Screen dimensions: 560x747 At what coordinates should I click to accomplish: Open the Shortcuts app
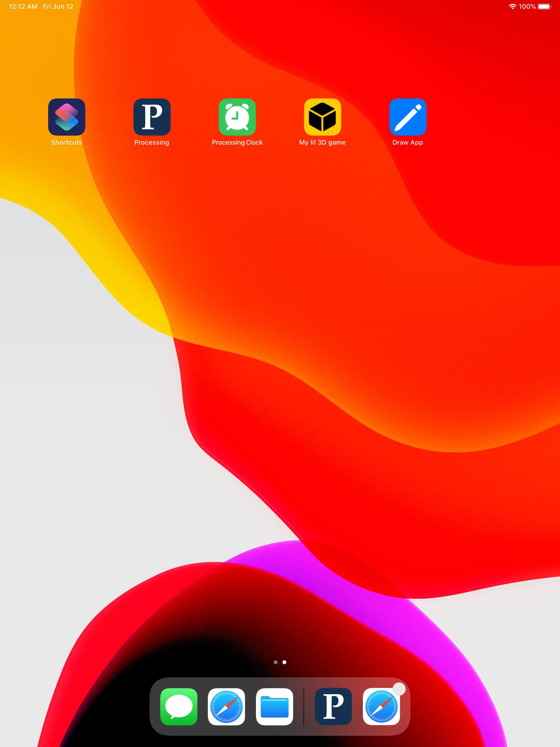tap(66, 117)
